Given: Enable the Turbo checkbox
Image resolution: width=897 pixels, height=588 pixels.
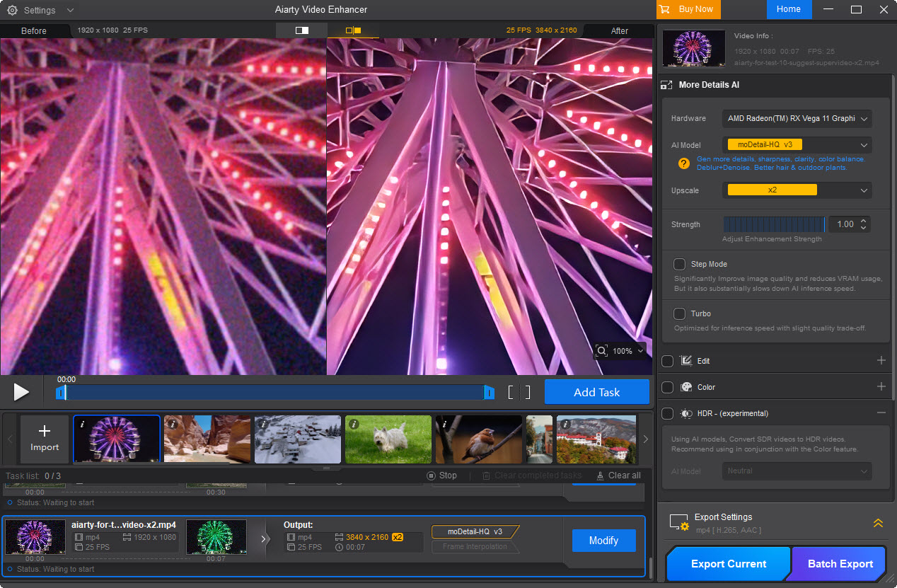Looking at the screenshot, I should [x=679, y=313].
